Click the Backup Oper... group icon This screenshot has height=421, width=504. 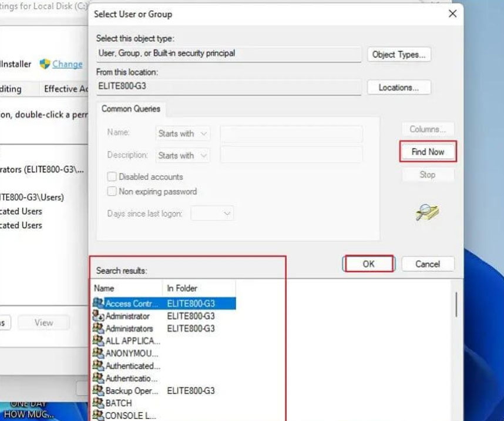(x=98, y=390)
